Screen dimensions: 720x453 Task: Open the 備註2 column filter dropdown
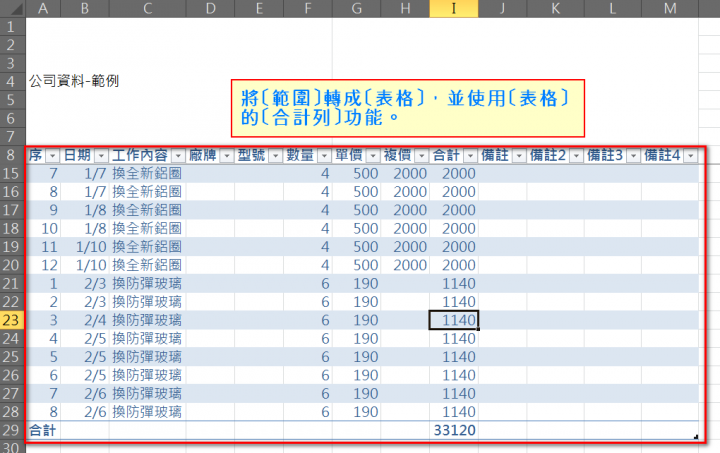click(576, 156)
